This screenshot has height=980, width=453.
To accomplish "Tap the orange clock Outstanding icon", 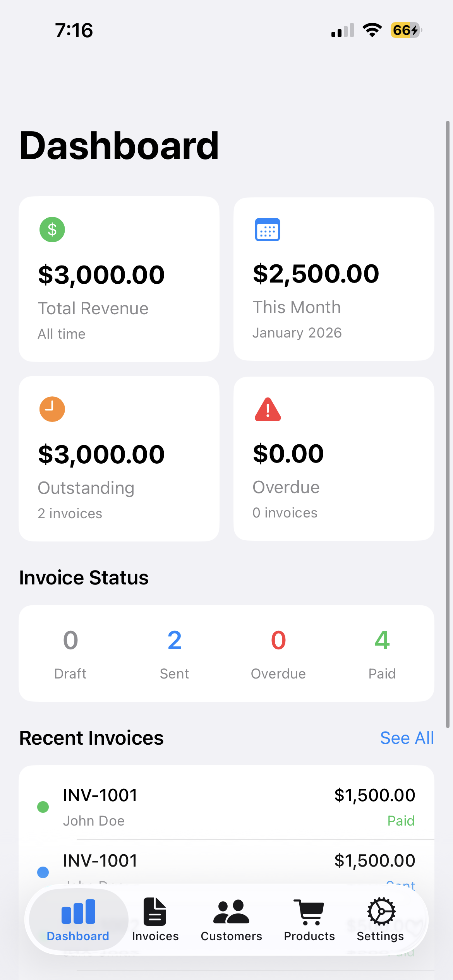I will (52, 409).
